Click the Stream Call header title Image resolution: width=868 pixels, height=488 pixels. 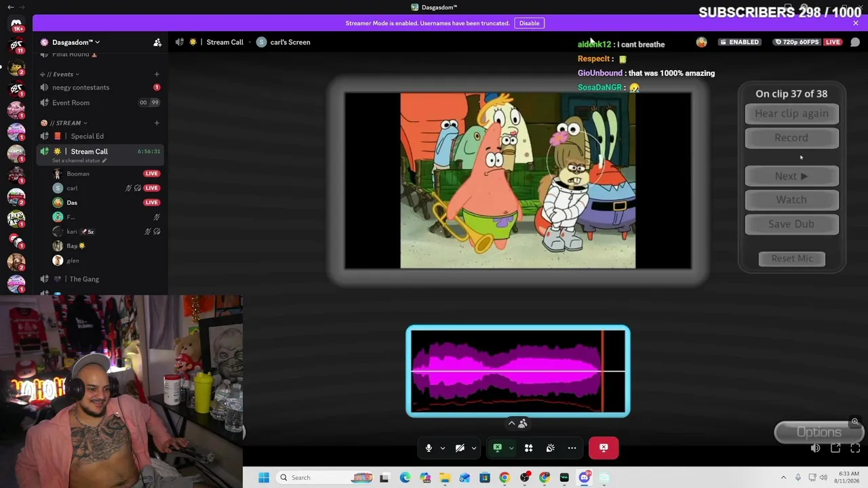click(x=224, y=42)
